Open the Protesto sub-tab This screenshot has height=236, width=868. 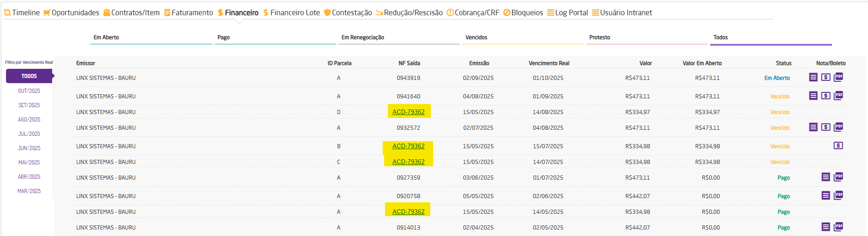647,37
